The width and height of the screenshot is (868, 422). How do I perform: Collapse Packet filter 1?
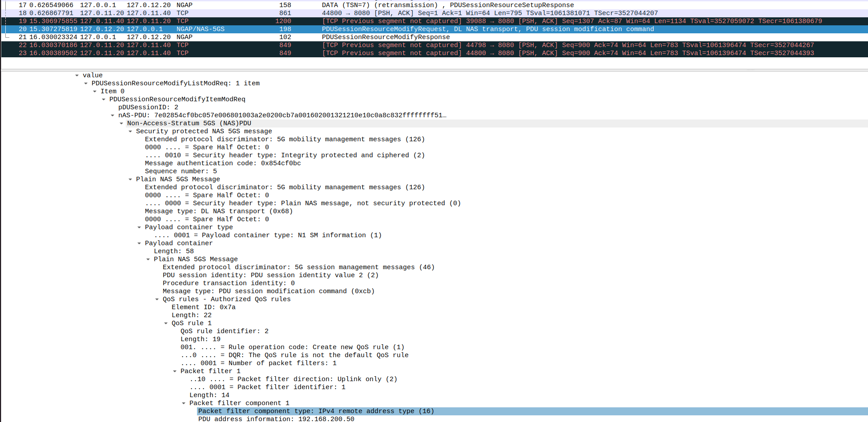(175, 371)
